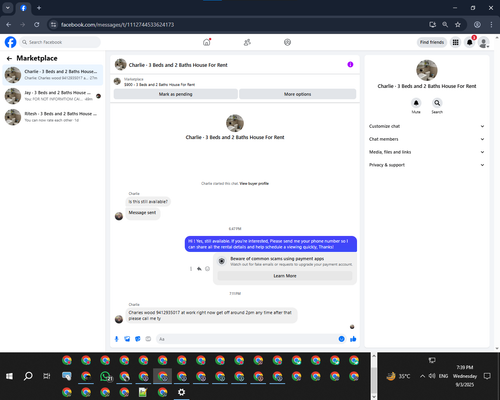Image resolution: width=500 pixels, height=400 pixels.
Task: Click the 'Is this still available?' message
Action: point(148,202)
